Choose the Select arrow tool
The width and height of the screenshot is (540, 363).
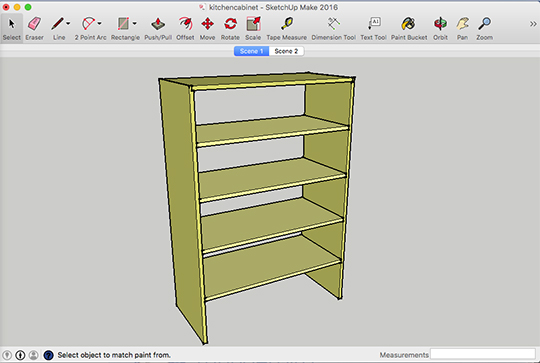[x=12, y=28]
